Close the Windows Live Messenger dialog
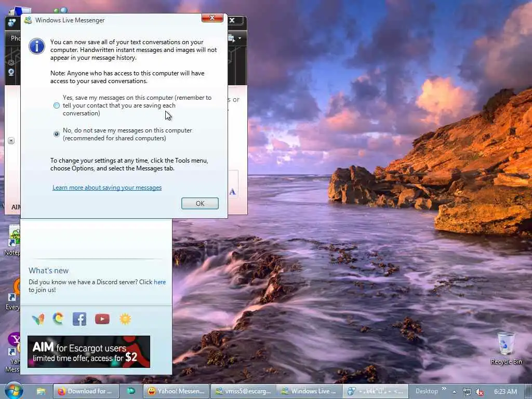 (x=212, y=18)
